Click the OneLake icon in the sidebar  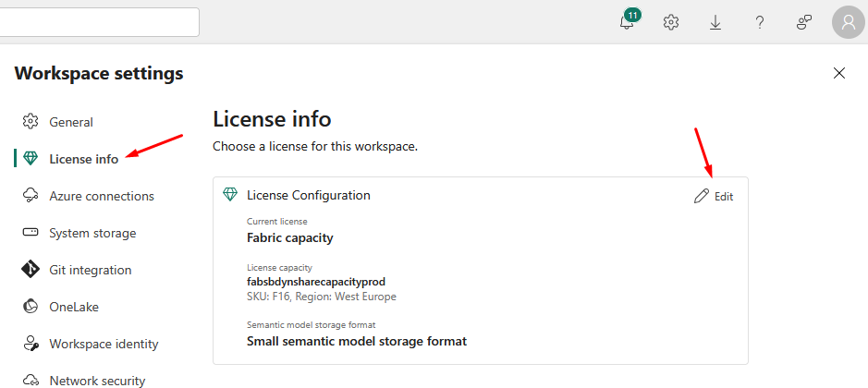pyautogui.click(x=30, y=306)
